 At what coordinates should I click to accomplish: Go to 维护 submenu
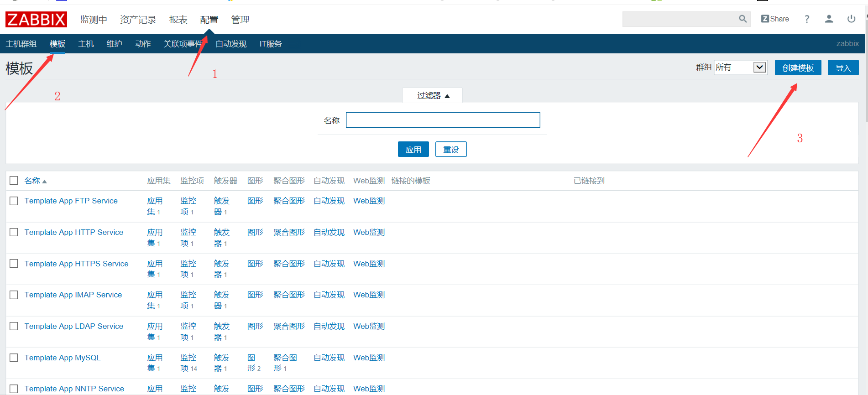(114, 44)
